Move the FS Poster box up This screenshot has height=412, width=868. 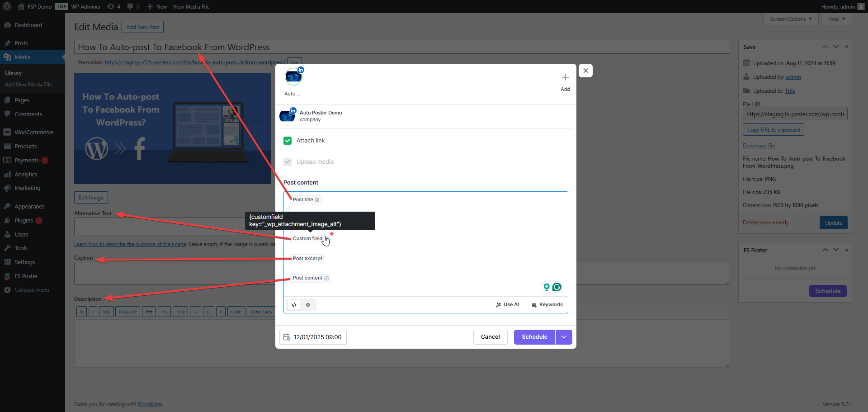coord(825,250)
